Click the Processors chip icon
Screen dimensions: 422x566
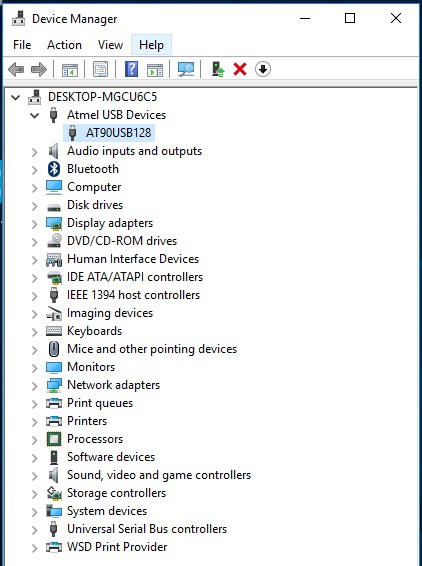pyautogui.click(x=54, y=439)
